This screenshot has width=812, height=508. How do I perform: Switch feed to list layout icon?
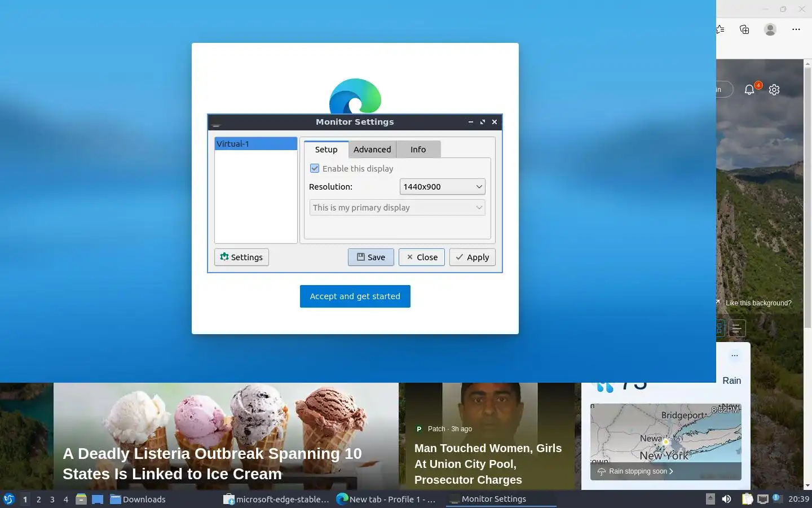(x=737, y=328)
